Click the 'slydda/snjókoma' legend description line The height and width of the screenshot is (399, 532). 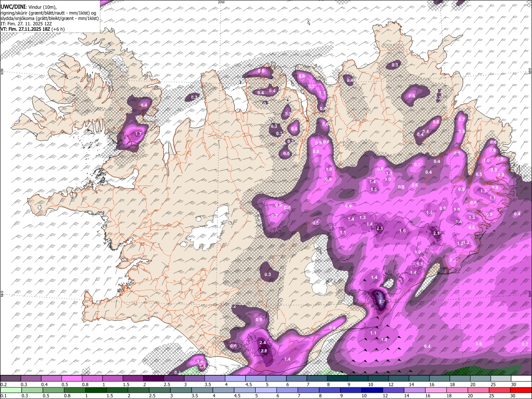[x=49, y=18]
